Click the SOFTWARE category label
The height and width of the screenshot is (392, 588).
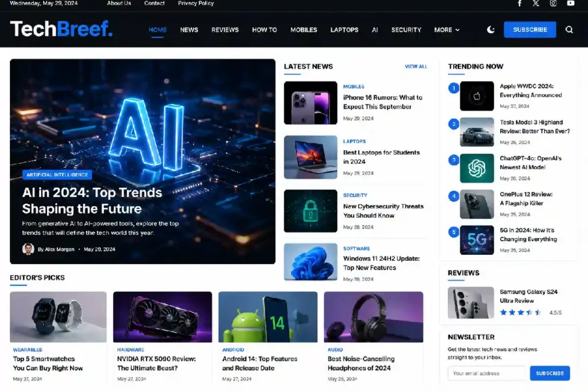[x=356, y=249]
